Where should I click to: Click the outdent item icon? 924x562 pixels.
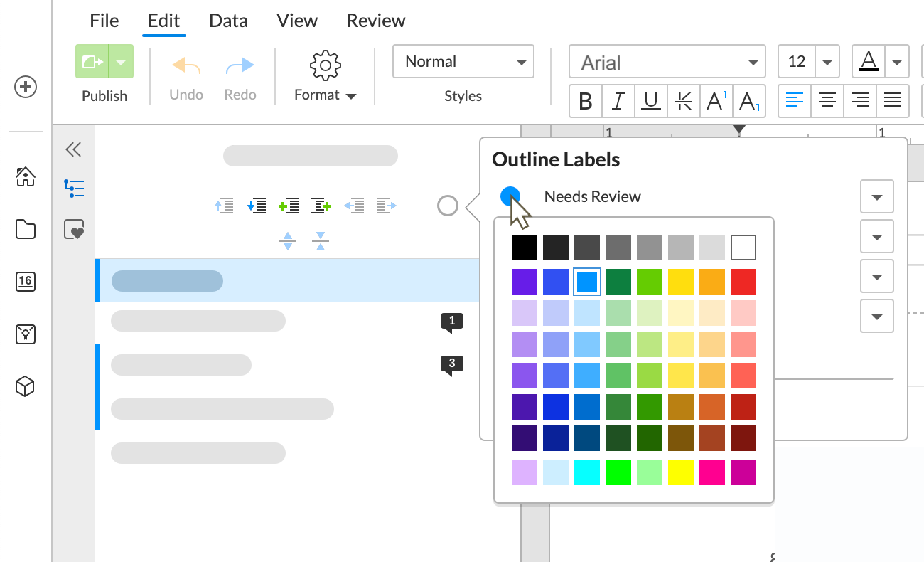point(353,206)
